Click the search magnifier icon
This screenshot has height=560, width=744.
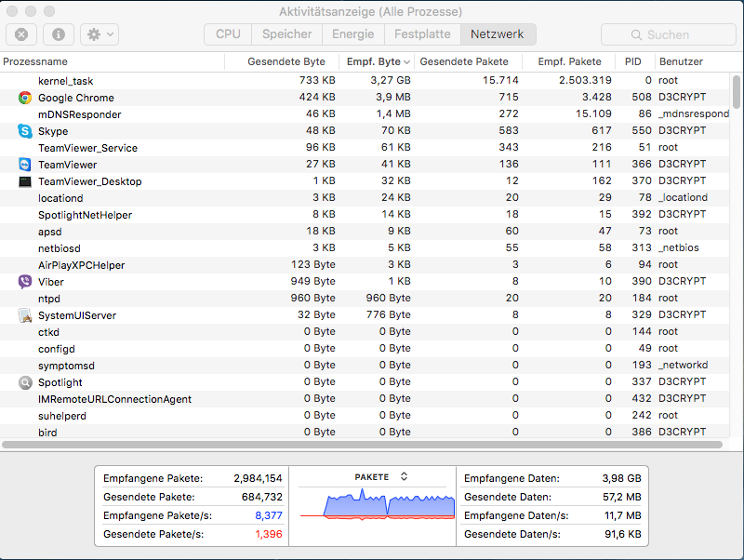click(636, 34)
